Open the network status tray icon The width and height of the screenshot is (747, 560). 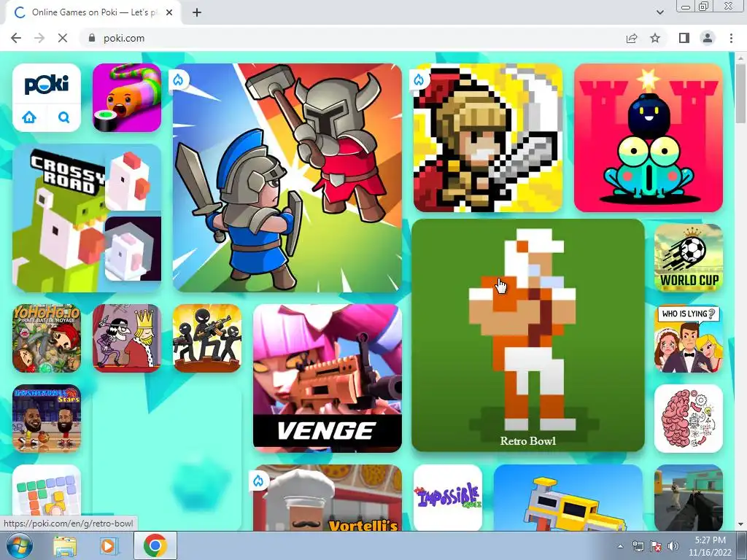[638, 546]
